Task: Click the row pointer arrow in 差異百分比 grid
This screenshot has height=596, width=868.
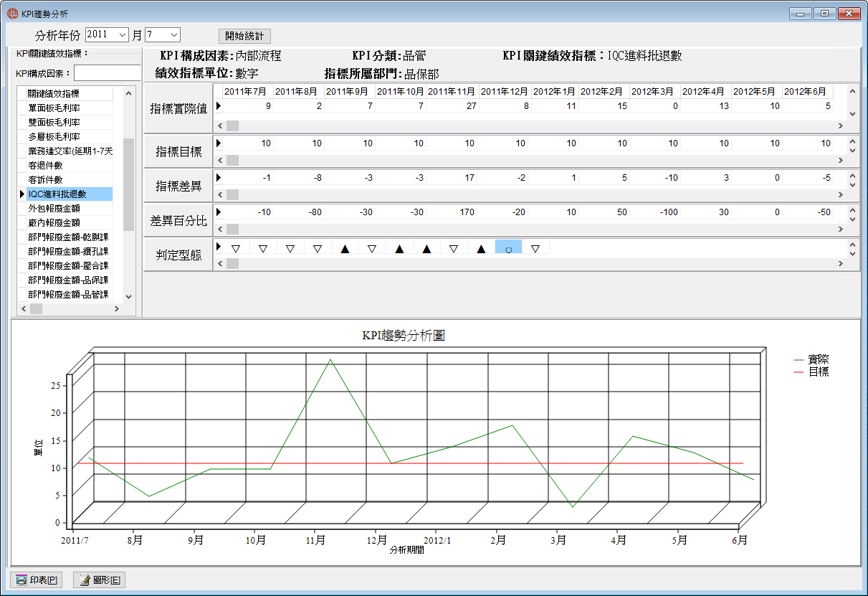Action: point(219,212)
